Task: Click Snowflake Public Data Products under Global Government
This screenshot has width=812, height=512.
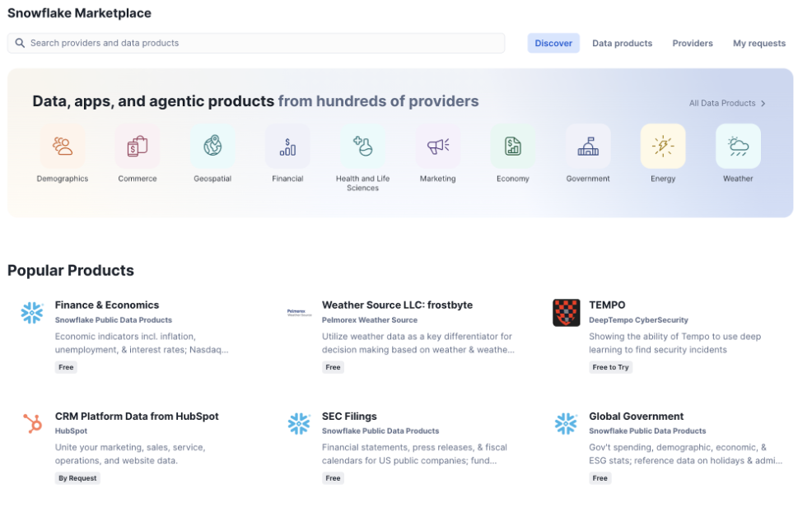Action: tap(647, 431)
